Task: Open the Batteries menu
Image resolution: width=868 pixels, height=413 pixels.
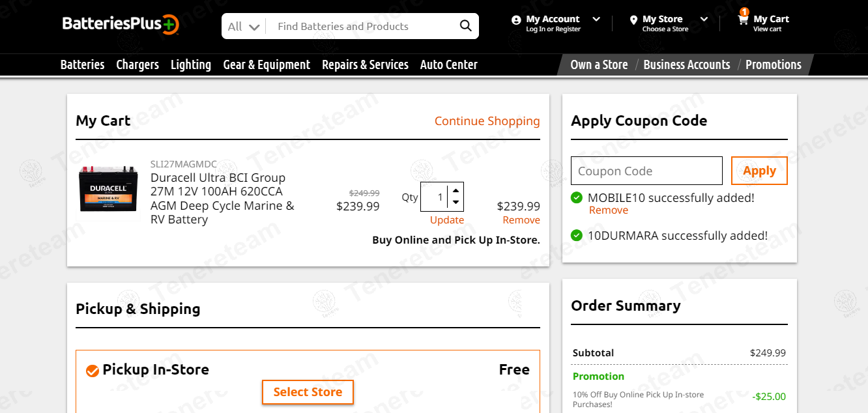Action: (82, 64)
